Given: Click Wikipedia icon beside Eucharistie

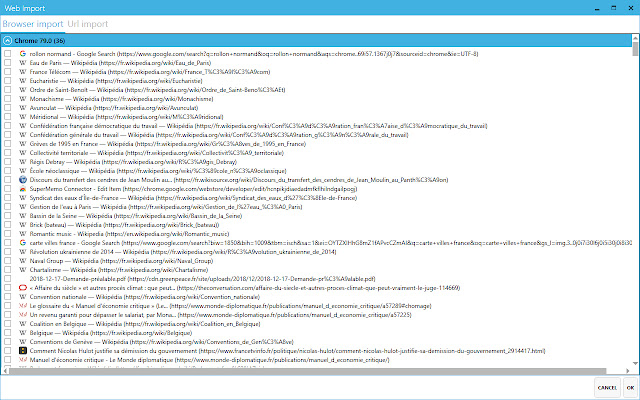Looking at the screenshot, I should pyautogui.click(x=23, y=81).
